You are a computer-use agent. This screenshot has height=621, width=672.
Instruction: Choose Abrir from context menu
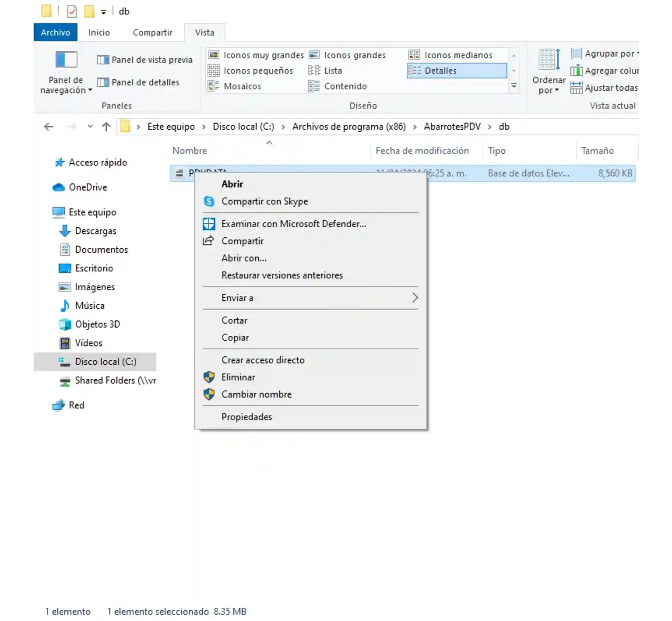[310, 184]
